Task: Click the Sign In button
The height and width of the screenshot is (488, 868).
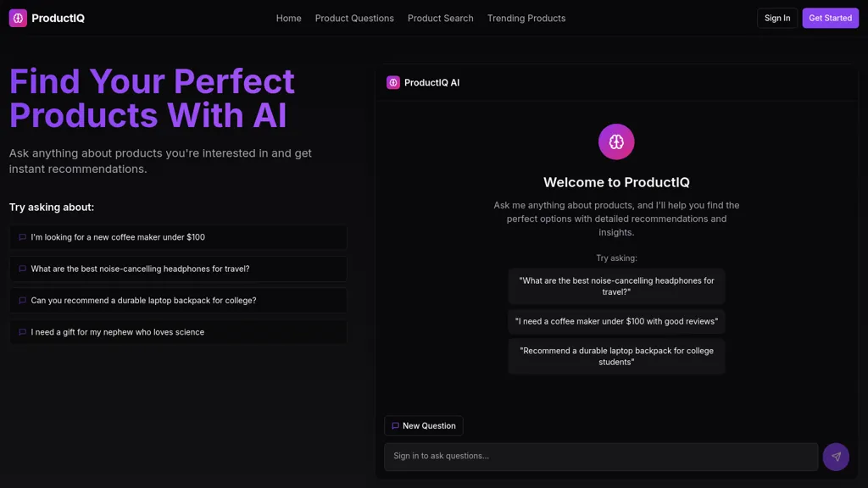Action: click(777, 19)
